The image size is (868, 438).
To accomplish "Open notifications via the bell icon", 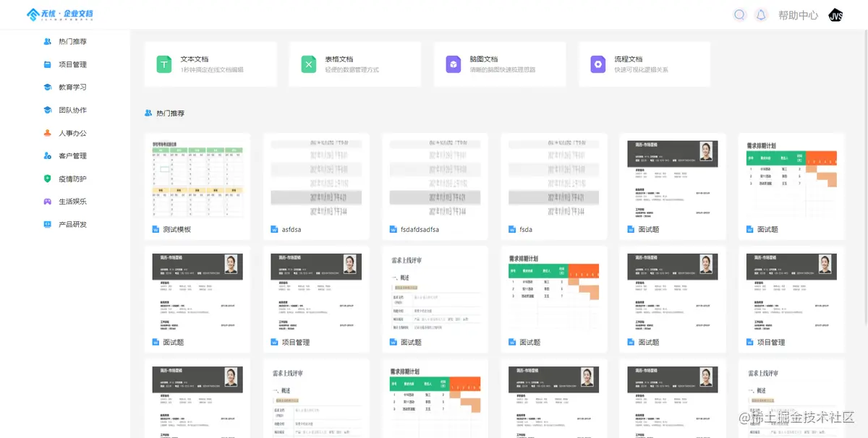I will click(x=761, y=14).
